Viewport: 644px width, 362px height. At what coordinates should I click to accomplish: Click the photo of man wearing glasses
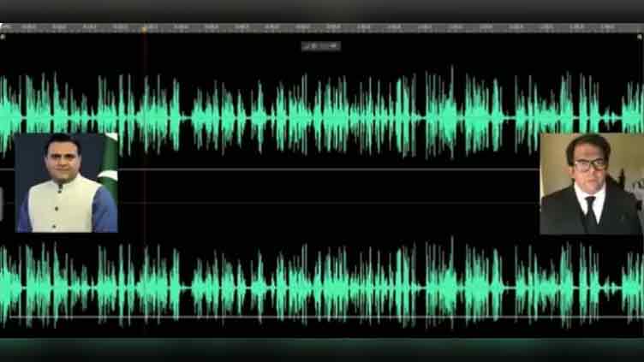point(591,183)
